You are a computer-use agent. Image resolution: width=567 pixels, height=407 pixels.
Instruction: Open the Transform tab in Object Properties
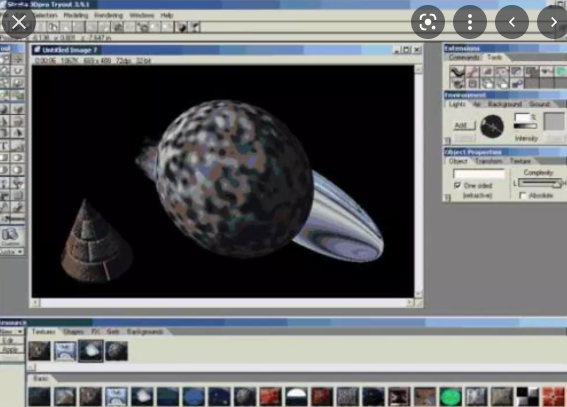(489, 161)
